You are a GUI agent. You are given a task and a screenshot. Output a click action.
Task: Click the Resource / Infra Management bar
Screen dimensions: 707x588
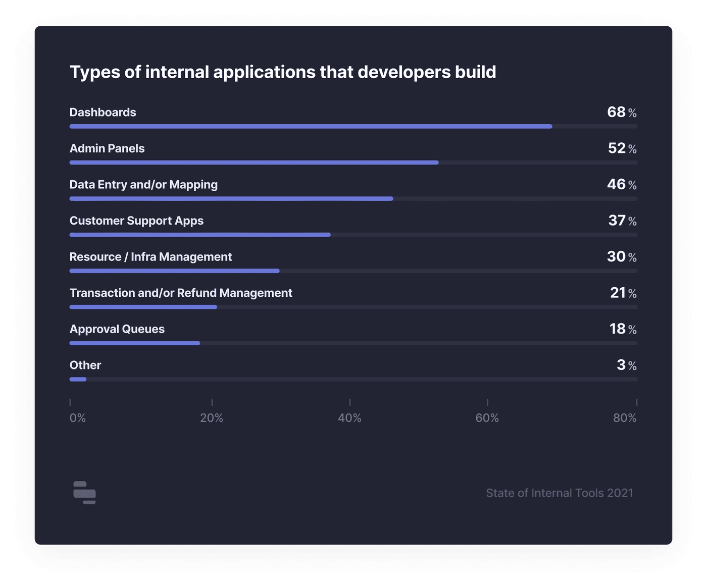click(174, 271)
